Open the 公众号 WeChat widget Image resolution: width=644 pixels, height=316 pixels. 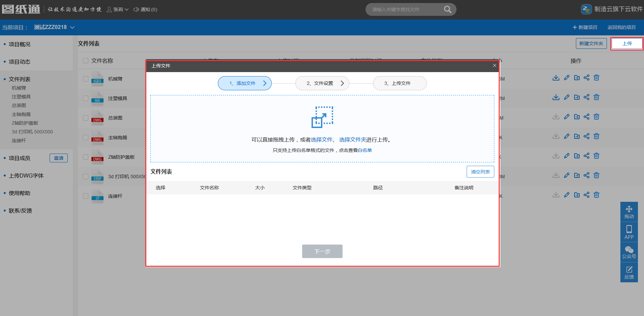coord(629,252)
